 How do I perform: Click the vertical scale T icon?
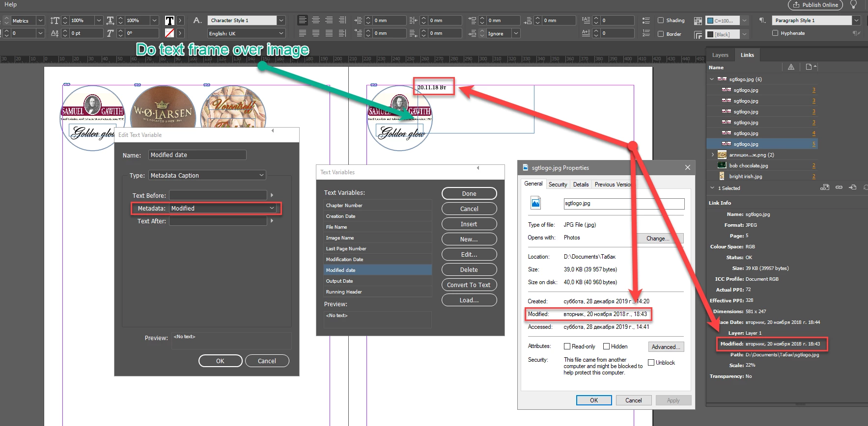55,21
